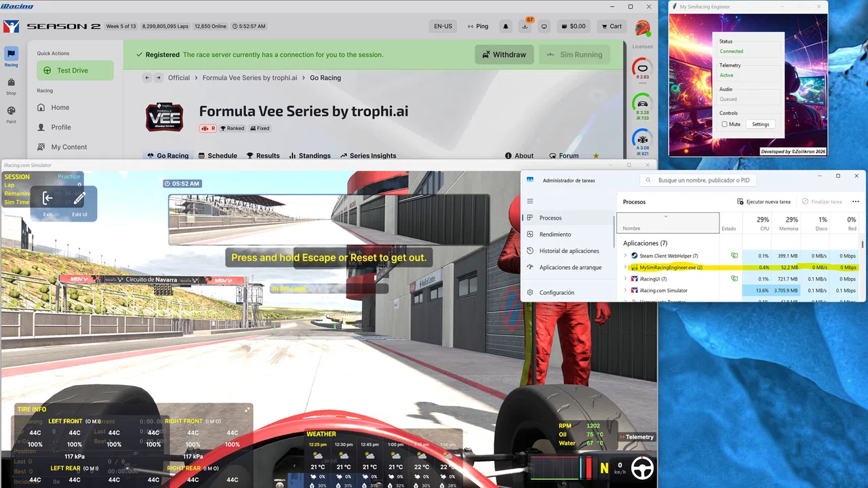
Task: Open the Edit UI pencil icon
Action: tap(80, 202)
